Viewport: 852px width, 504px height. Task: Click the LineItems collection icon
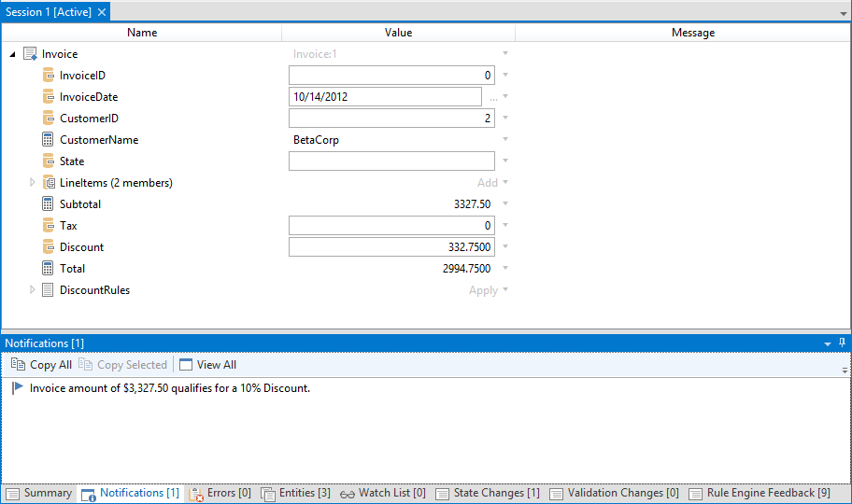point(49,183)
